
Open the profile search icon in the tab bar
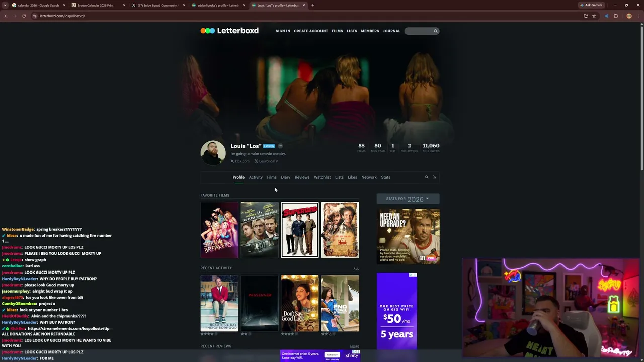tap(427, 177)
